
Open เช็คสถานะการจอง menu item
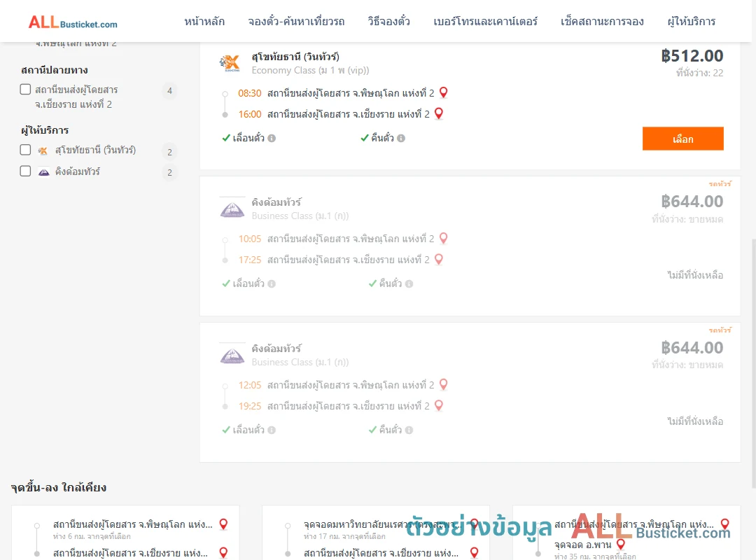(x=602, y=21)
